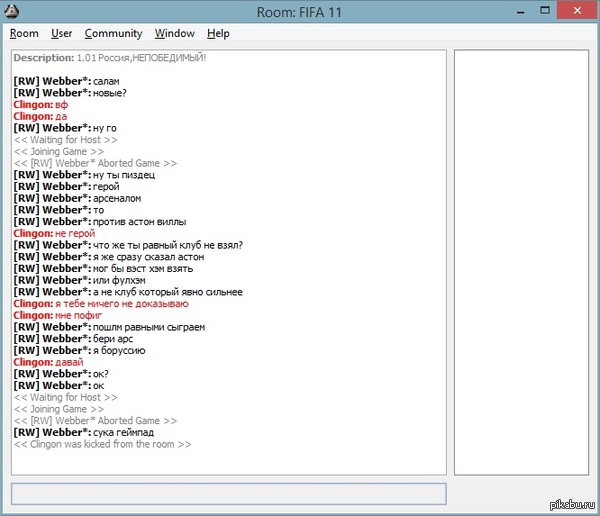Viewport: 600px width, 516px height.
Task: Click Clingon's message 'мне пофиг'
Action: (57, 315)
